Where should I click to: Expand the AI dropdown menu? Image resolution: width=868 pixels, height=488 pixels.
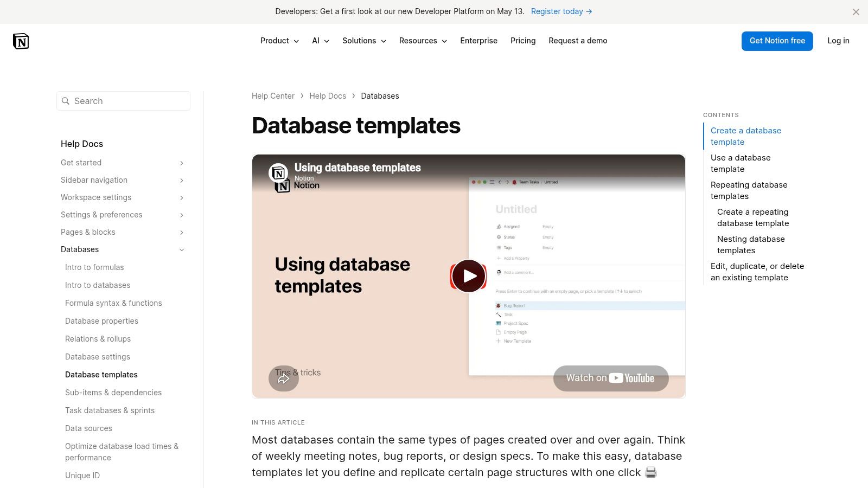click(x=321, y=41)
